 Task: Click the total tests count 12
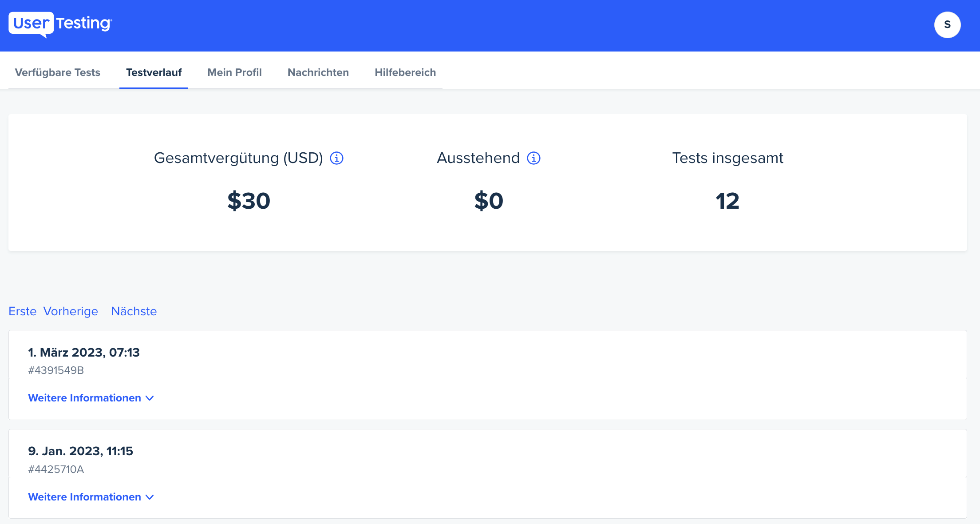(727, 201)
